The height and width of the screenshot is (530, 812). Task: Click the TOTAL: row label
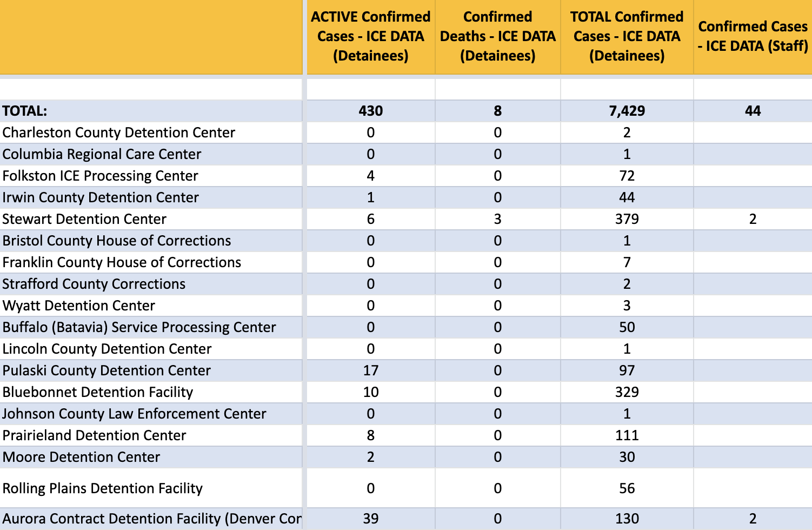pyautogui.click(x=25, y=111)
